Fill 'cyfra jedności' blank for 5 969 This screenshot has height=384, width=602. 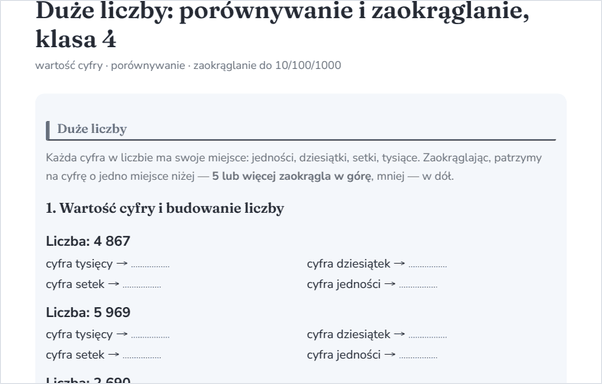click(418, 355)
